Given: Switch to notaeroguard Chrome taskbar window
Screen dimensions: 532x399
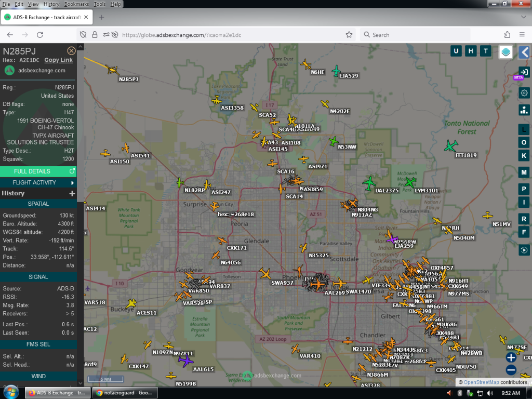Looking at the screenshot, I should click(125, 393).
